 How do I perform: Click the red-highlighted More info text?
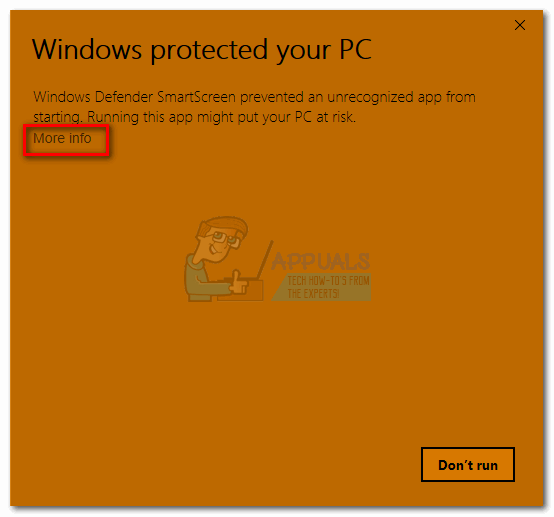(62, 138)
